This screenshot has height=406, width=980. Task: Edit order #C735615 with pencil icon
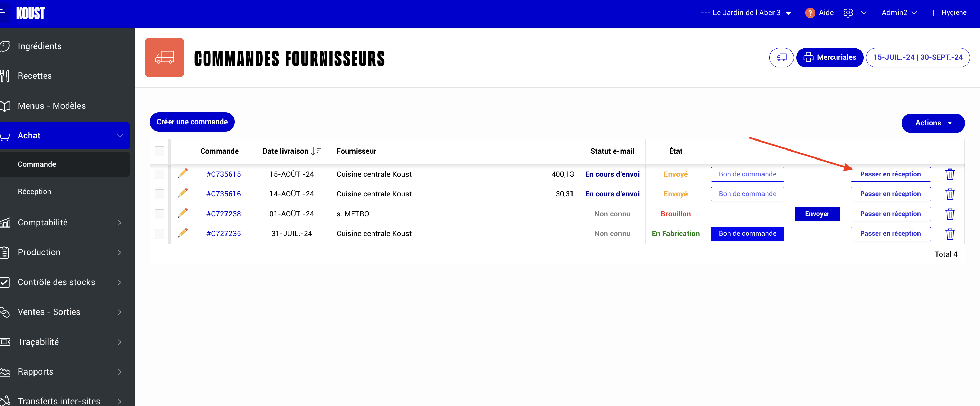pyautogui.click(x=183, y=174)
